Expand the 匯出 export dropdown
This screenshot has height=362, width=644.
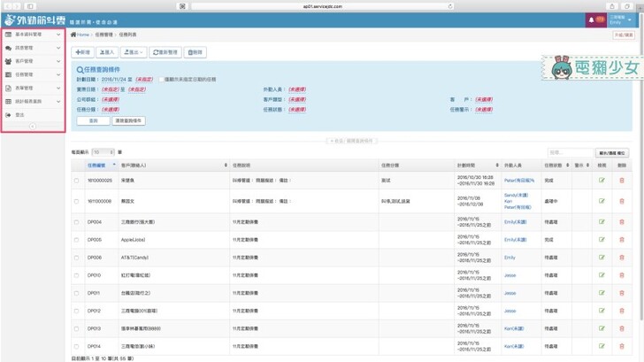pos(135,52)
